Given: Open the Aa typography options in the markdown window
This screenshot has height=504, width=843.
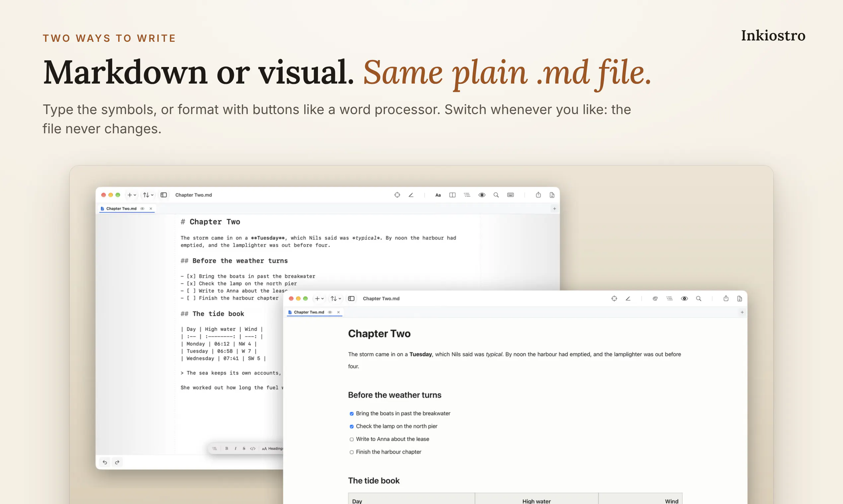Looking at the screenshot, I should coord(438,195).
